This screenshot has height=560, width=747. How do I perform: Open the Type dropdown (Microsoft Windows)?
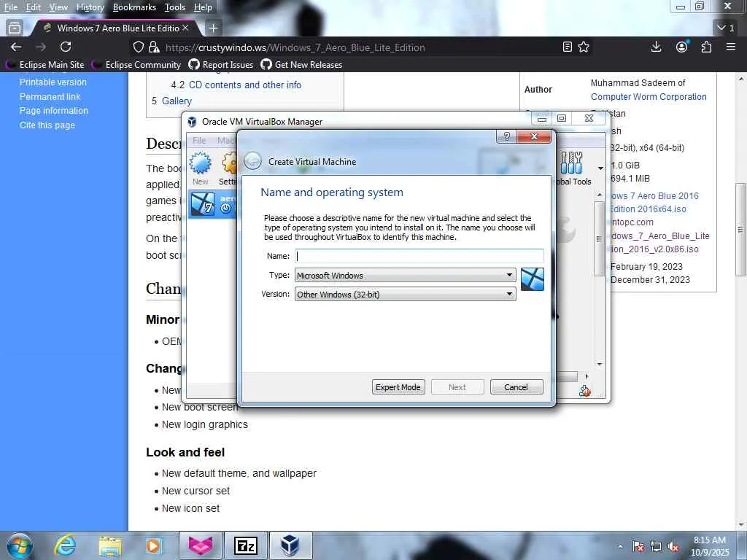[406, 275]
